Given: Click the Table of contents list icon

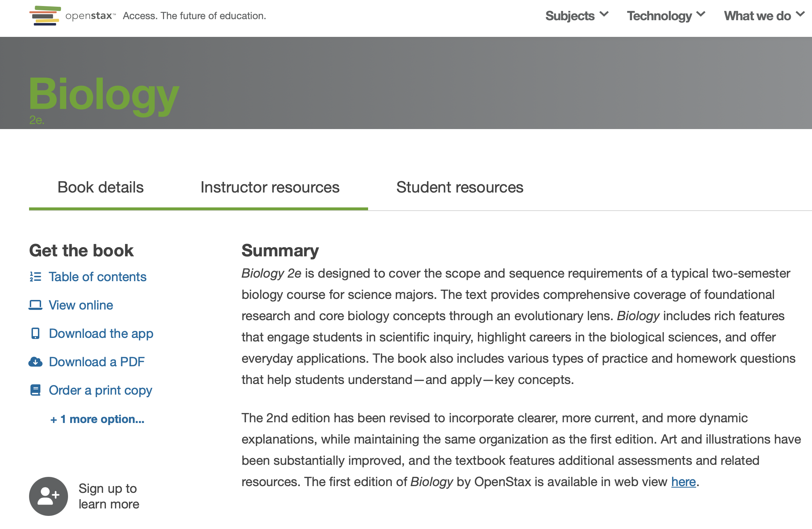Looking at the screenshot, I should (x=35, y=277).
